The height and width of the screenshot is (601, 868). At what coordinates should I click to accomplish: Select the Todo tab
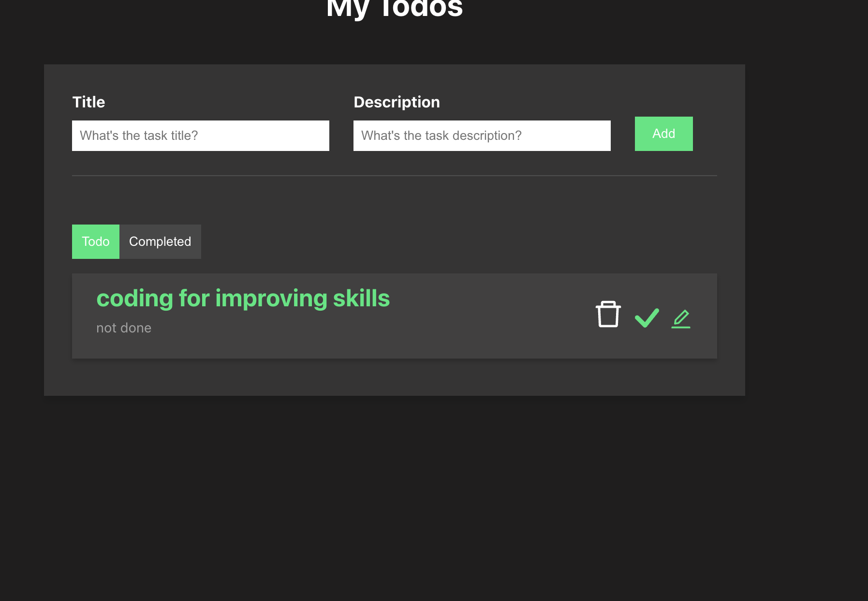click(x=96, y=241)
